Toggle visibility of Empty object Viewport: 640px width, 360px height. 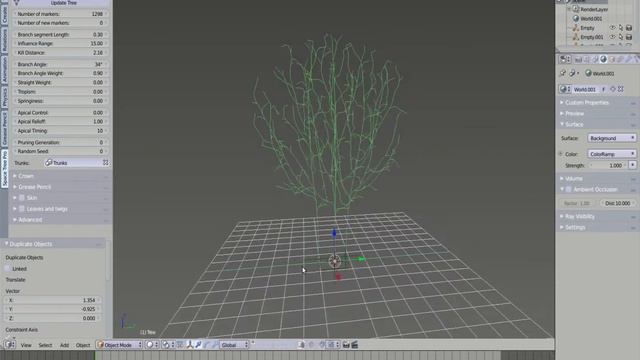612,28
